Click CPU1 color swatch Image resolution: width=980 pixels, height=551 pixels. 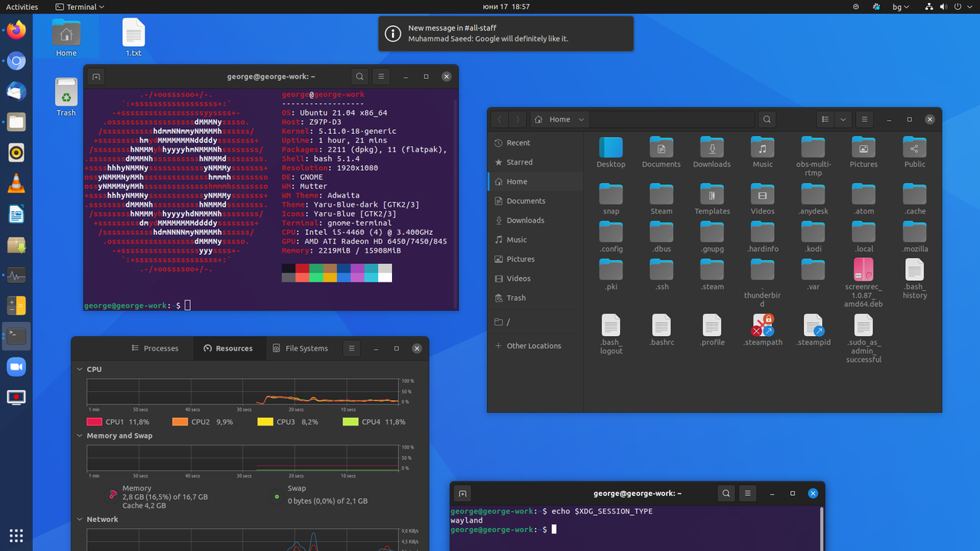[x=94, y=422]
